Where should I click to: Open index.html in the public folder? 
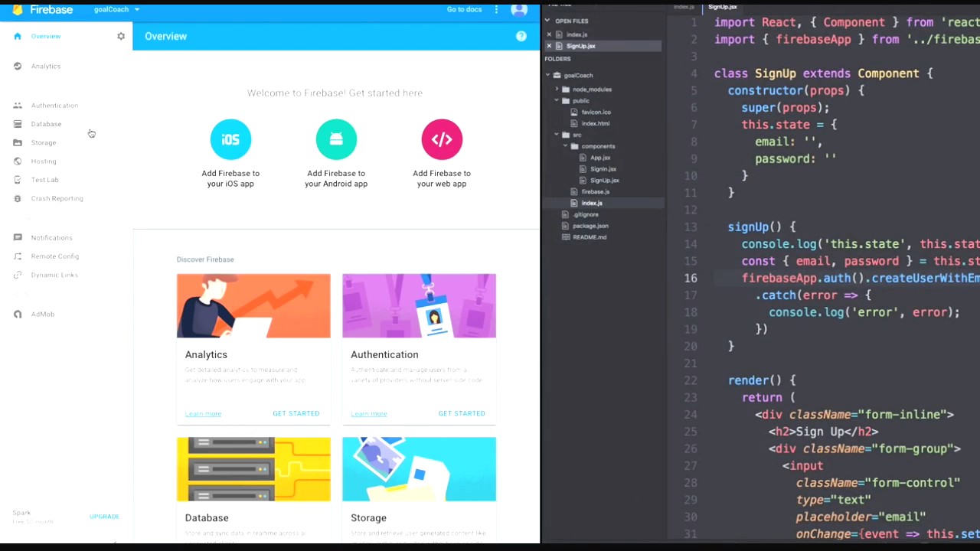(595, 123)
